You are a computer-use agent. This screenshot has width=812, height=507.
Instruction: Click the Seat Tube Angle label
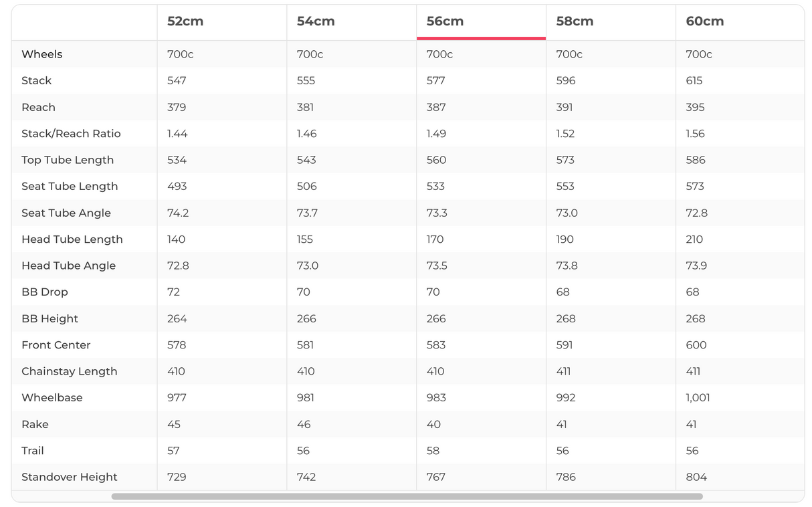coord(66,213)
